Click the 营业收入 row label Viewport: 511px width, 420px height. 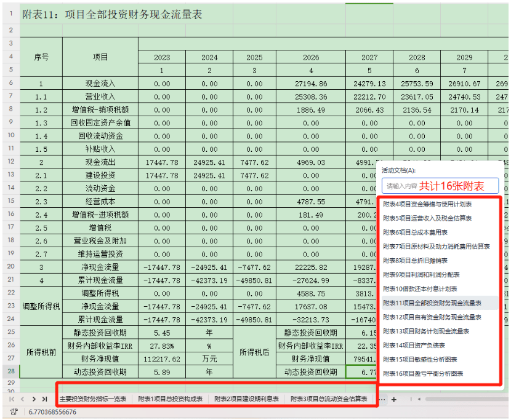point(100,97)
